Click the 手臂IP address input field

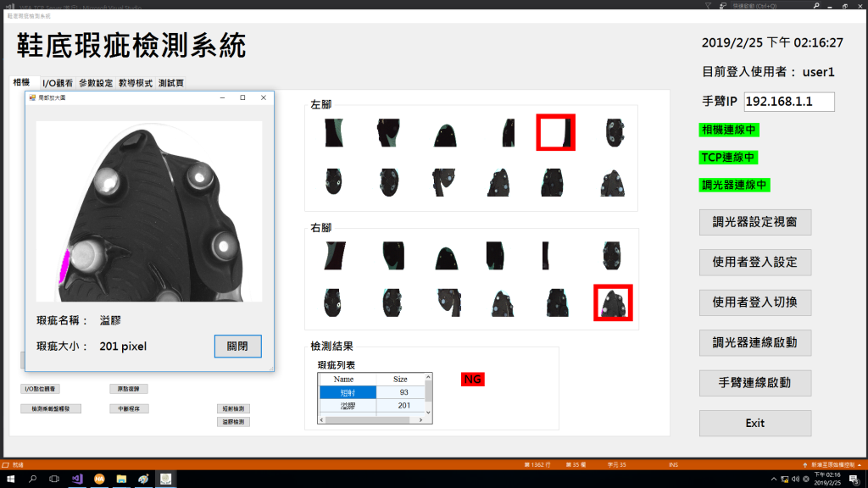tap(788, 102)
